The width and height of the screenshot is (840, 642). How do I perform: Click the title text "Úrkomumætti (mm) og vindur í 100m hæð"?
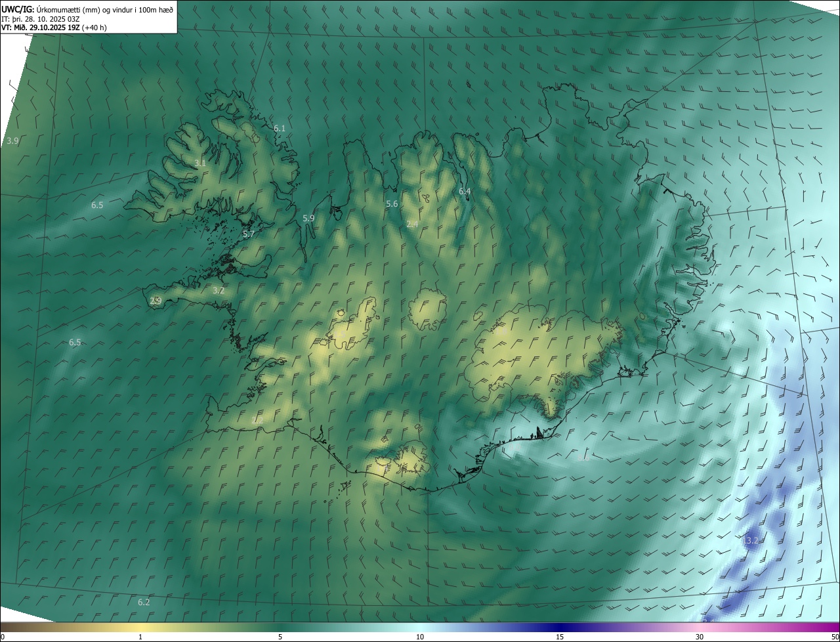click(x=105, y=9)
